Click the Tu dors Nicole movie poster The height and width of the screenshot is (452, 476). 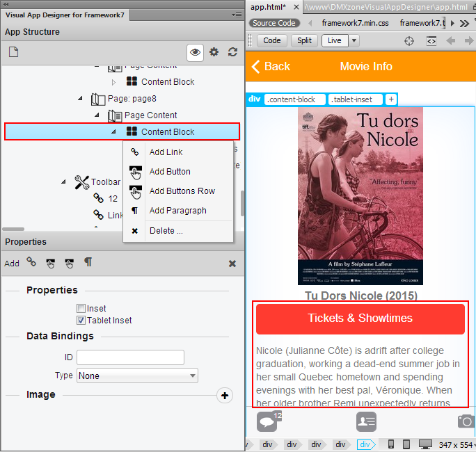[x=360, y=196]
